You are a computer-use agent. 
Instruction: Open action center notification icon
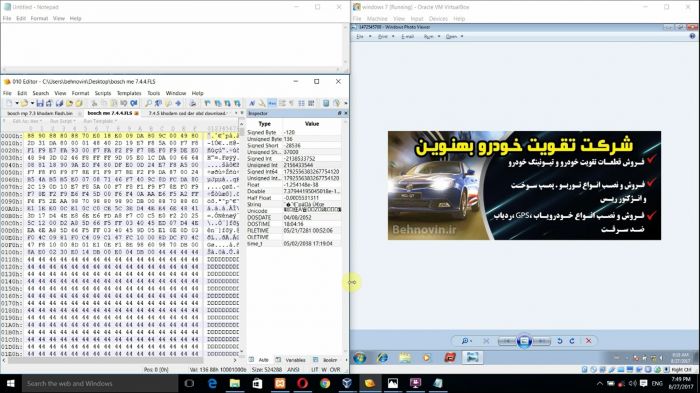(x=643, y=384)
